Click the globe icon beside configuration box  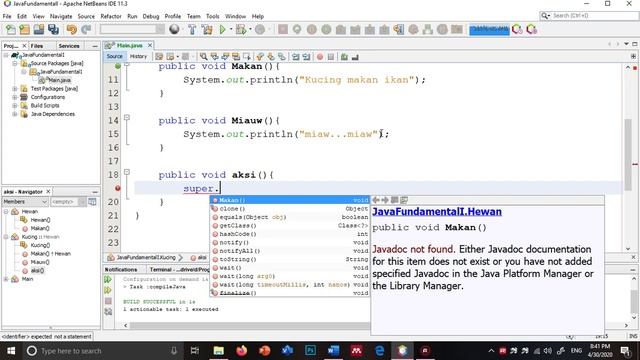tap(174, 29)
